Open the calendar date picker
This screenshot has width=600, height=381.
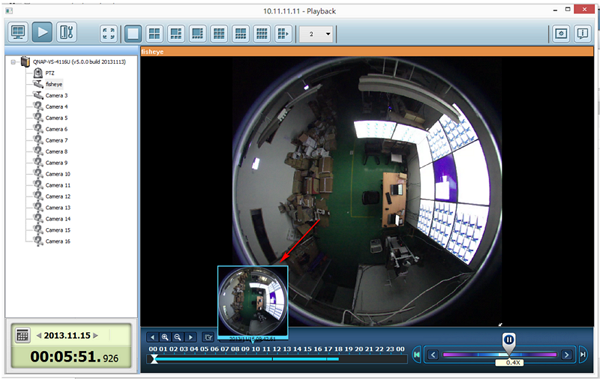click(x=23, y=335)
